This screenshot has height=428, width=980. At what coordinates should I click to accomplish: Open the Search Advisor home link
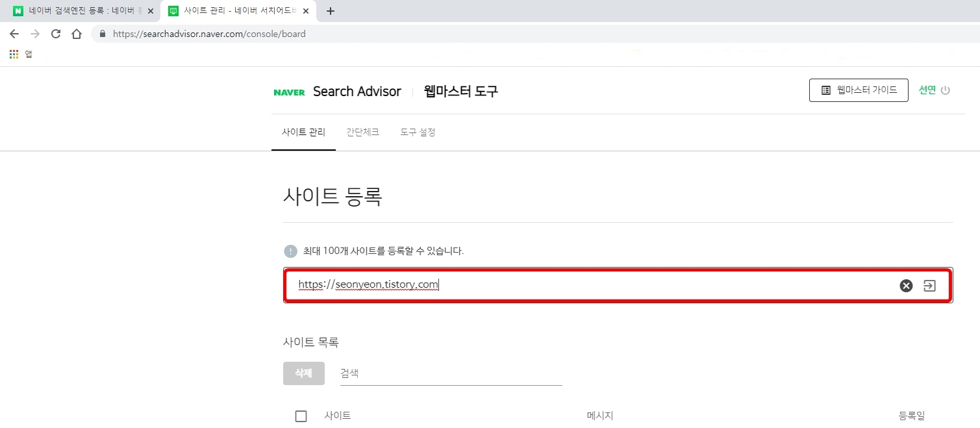tap(357, 92)
